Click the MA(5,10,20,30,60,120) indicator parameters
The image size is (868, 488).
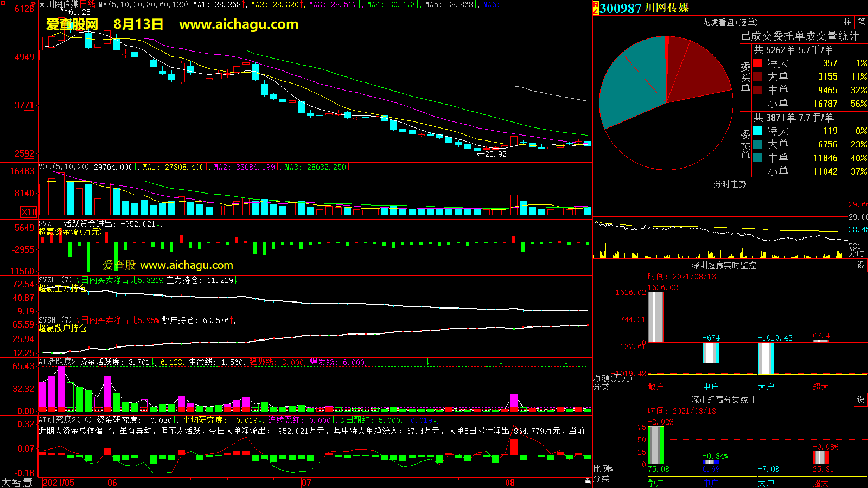143,4
